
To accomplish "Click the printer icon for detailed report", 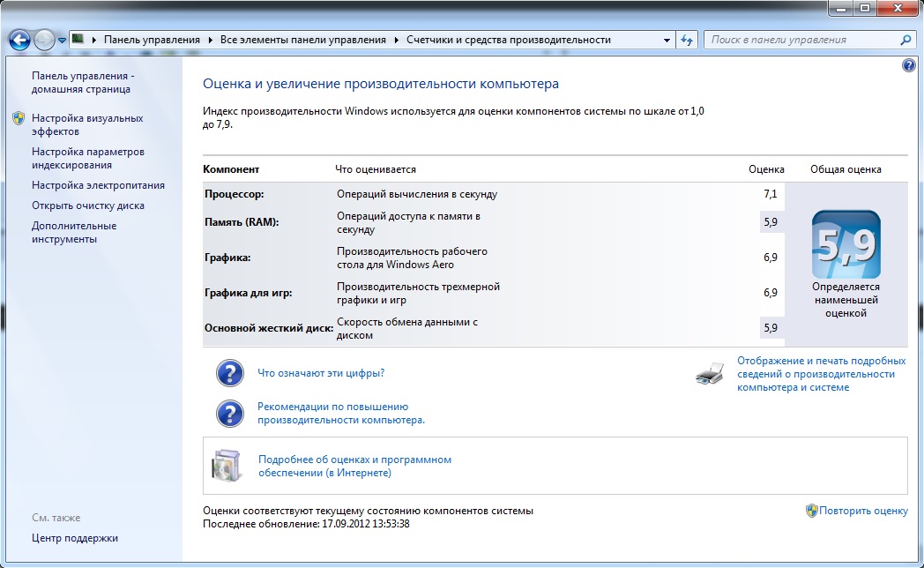I will coord(710,375).
